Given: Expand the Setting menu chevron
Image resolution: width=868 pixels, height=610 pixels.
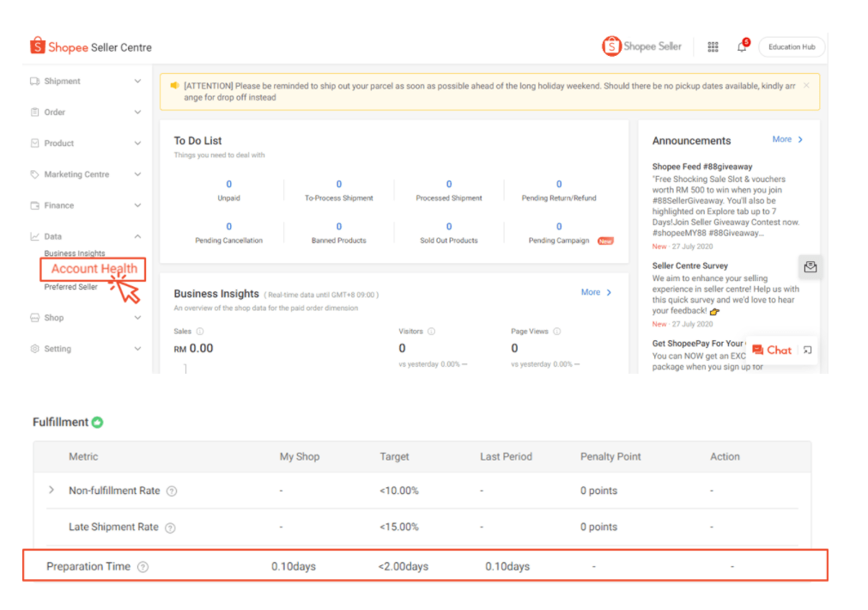Looking at the screenshot, I should 137,349.
